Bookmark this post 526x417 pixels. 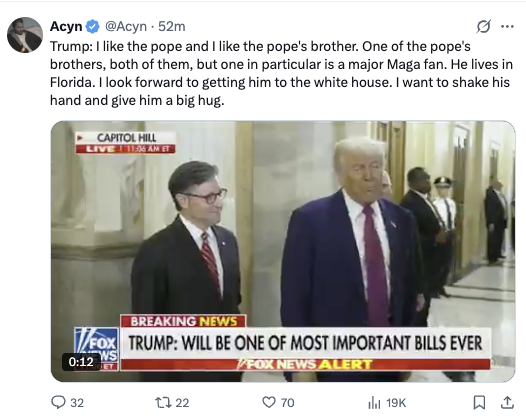pyautogui.click(x=479, y=402)
